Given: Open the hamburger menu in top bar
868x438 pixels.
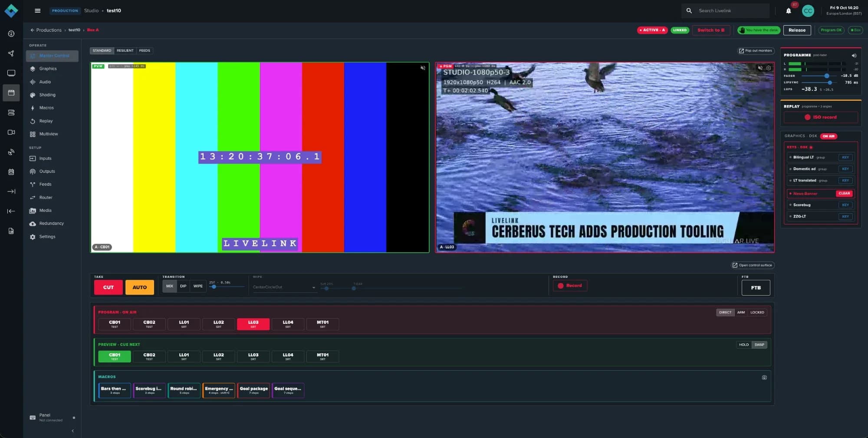Looking at the screenshot, I should click(37, 10).
